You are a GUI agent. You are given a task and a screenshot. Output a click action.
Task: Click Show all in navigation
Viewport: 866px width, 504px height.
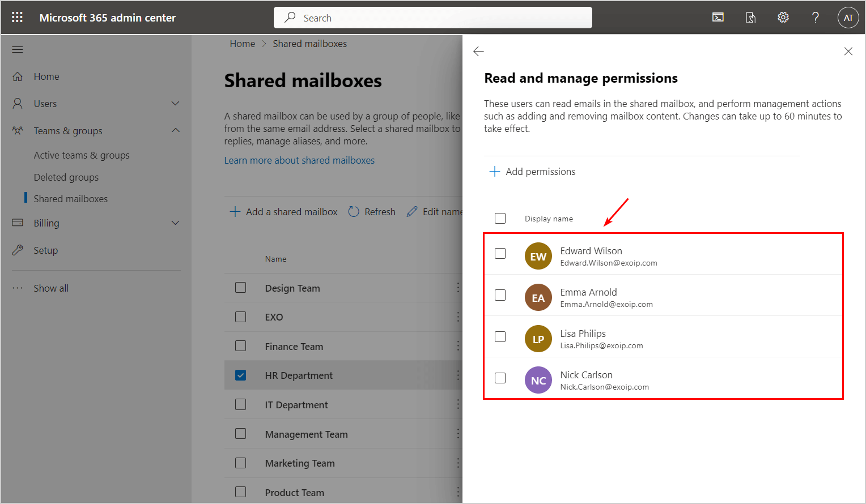pos(51,288)
